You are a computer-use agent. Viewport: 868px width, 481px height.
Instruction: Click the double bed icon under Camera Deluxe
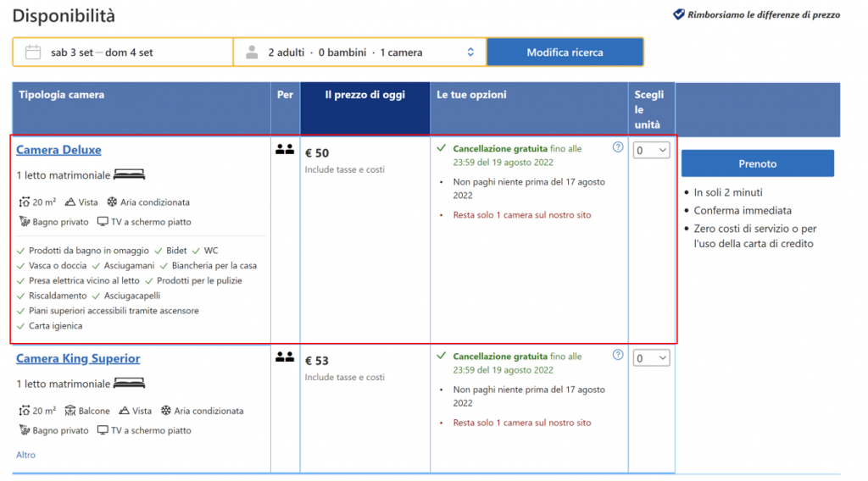click(130, 175)
